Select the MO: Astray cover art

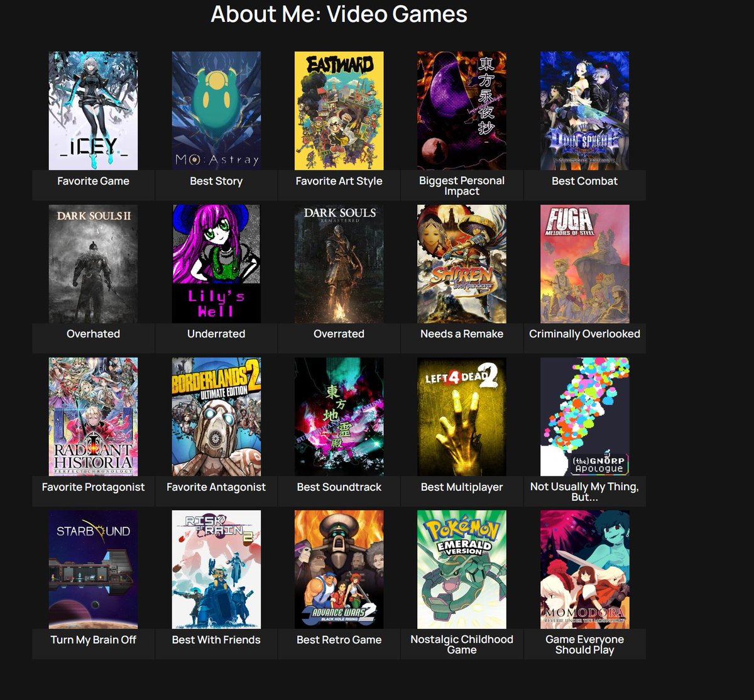(x=216, y=111)
